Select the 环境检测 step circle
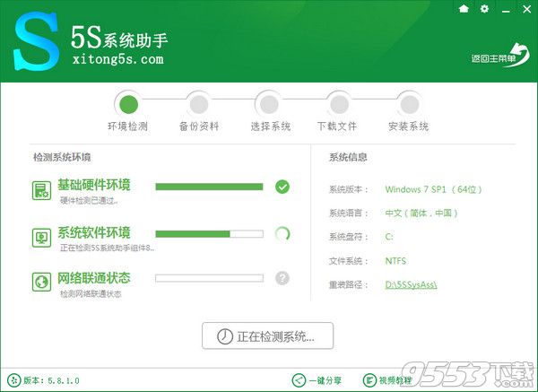This screenshot has width=538, height=392. 128,104
